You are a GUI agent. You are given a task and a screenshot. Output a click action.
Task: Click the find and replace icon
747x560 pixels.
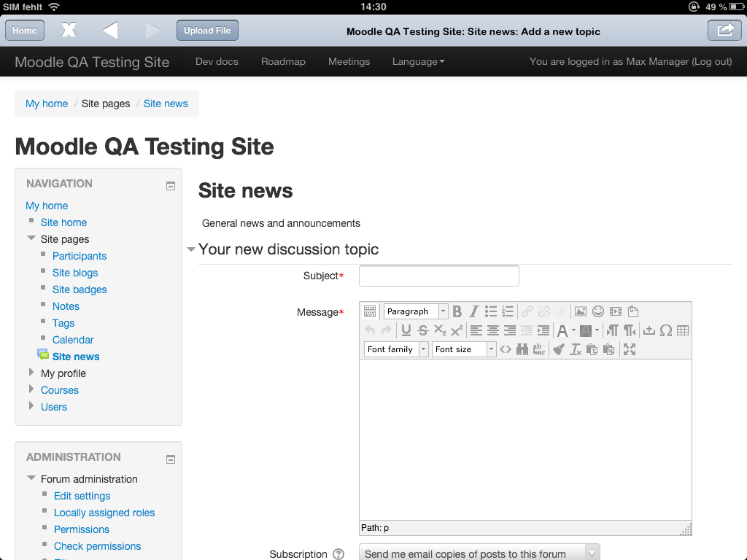539,349
